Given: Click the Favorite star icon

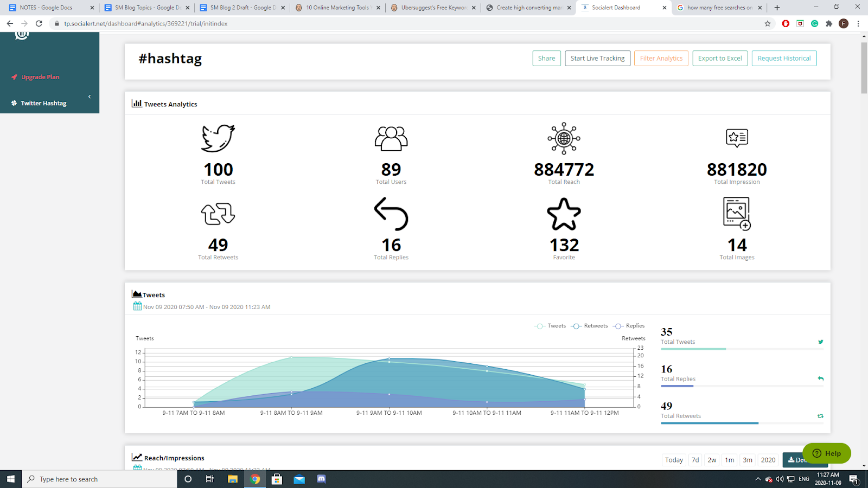Looking at the screenshot, I should pos(564,214).
